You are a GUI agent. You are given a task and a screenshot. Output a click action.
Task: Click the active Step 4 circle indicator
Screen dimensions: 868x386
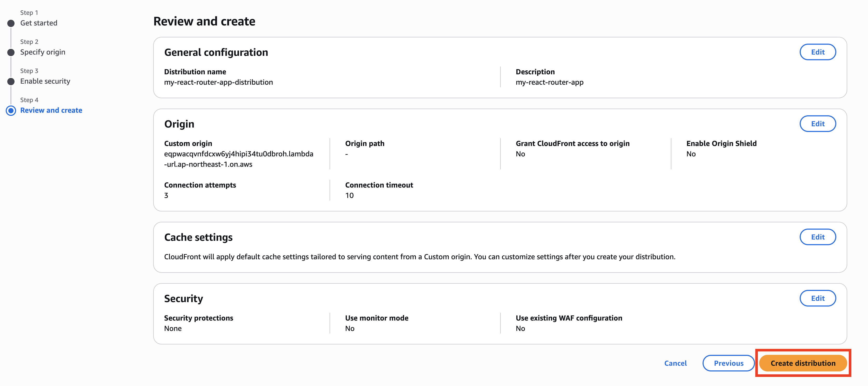[x=11, y=111]
